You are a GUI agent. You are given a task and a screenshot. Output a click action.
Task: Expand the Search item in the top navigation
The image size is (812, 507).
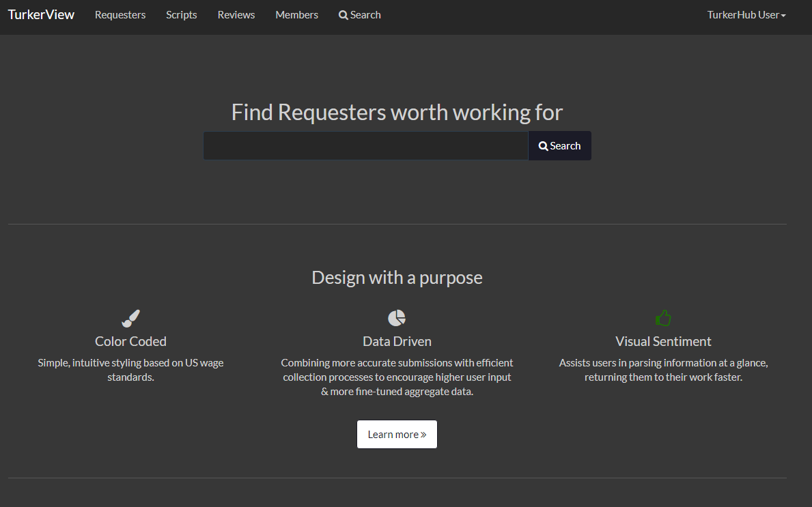pos(359,14)
